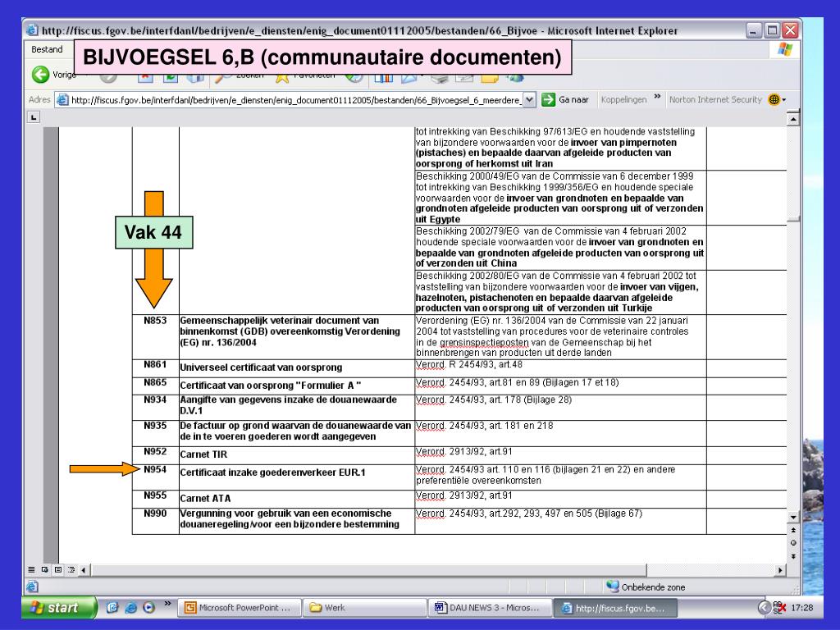The height and width of the screenshot is (630, 840).
Task: Open the Norton globe dropdown arrow
Action: tap(783, 100)
